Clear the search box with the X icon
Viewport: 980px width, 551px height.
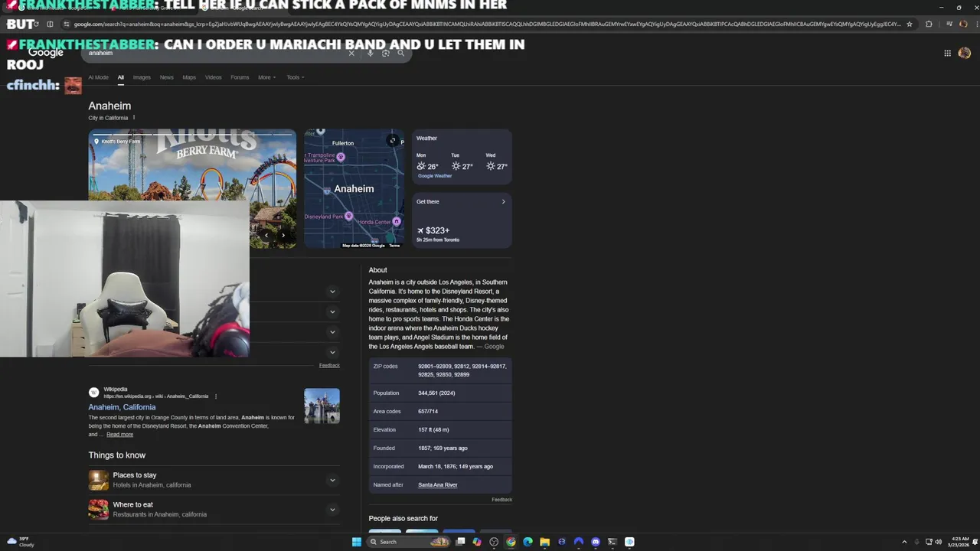tap(351, 53)
